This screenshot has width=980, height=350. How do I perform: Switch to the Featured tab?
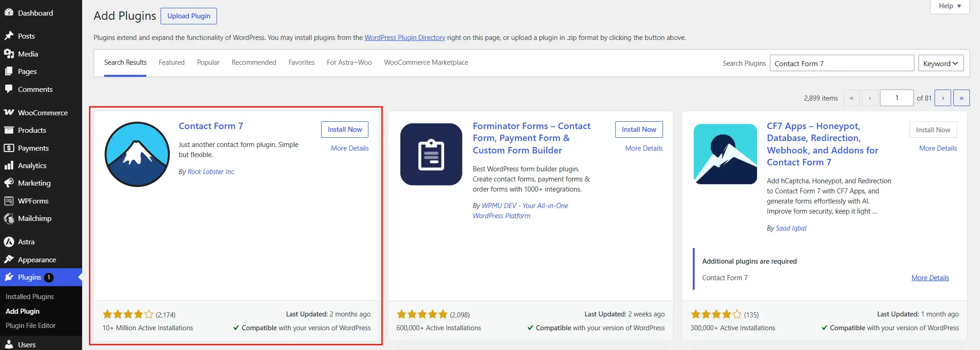172,62
